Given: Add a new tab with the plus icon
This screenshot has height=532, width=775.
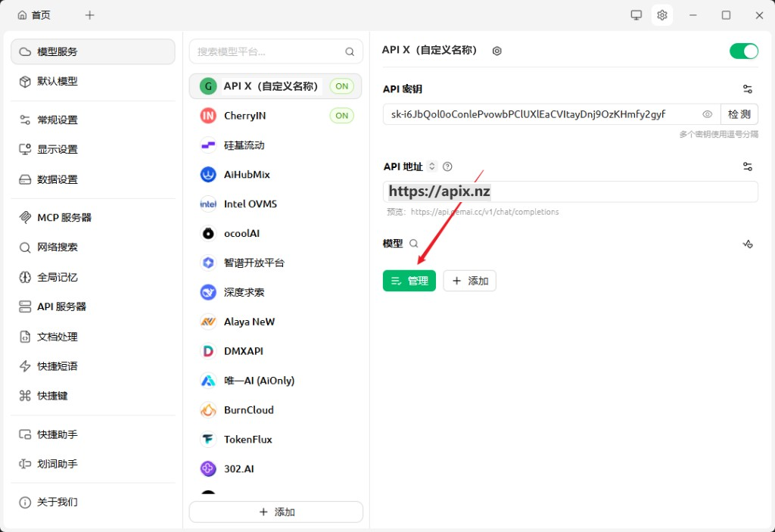Looking at the screenshot, I should (x=89, y=15).
